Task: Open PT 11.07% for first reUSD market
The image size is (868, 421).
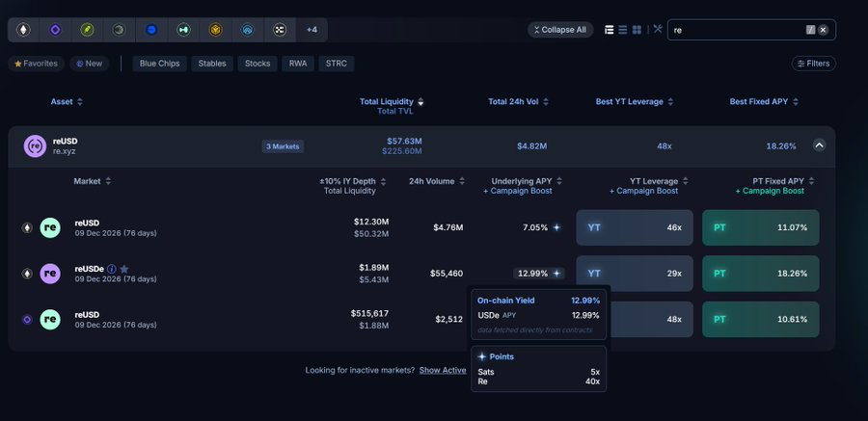Action: (x=761, y=227)
